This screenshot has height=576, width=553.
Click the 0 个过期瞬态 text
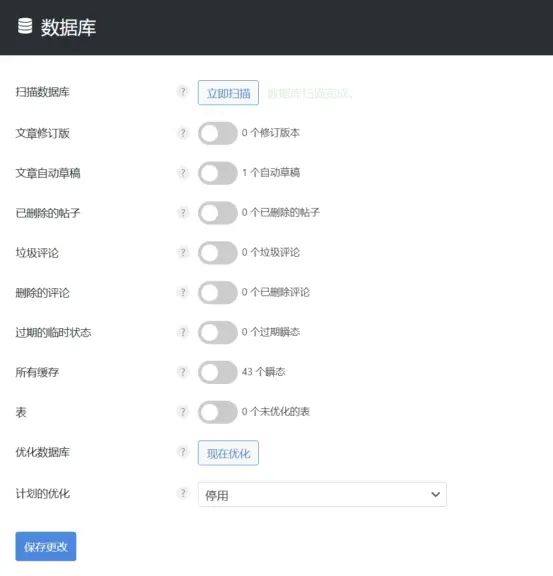[x=271, y=332]
